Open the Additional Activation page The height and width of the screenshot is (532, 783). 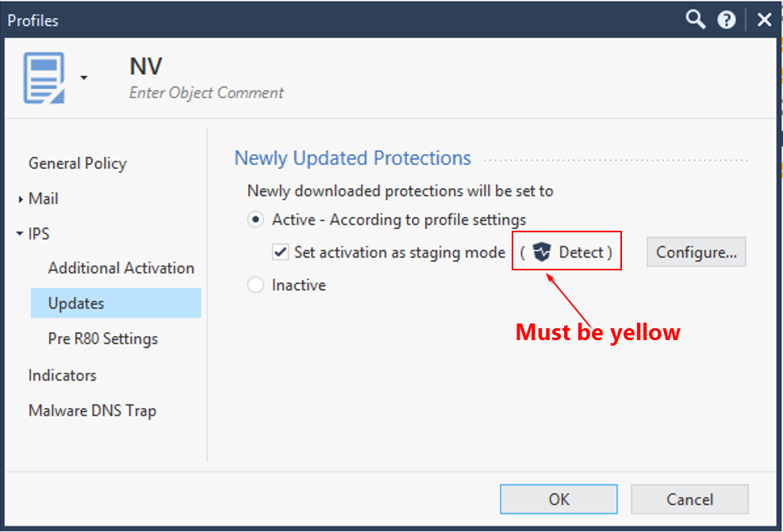click(121, 268)
